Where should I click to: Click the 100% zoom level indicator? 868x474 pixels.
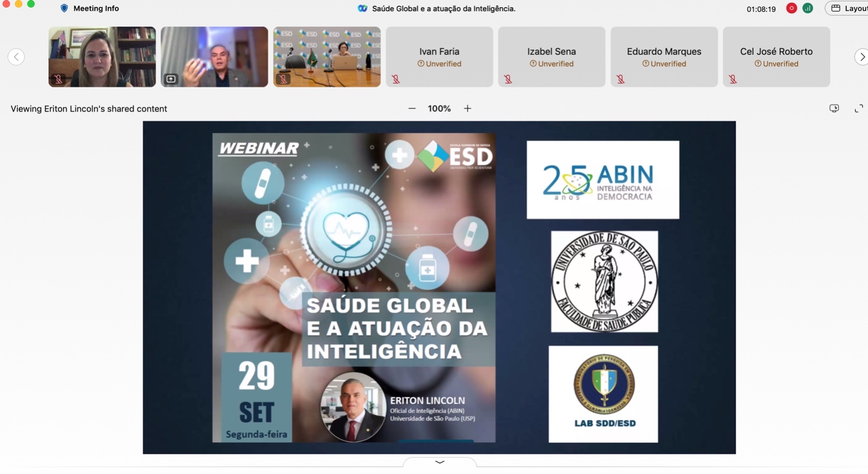coord(439,109)
